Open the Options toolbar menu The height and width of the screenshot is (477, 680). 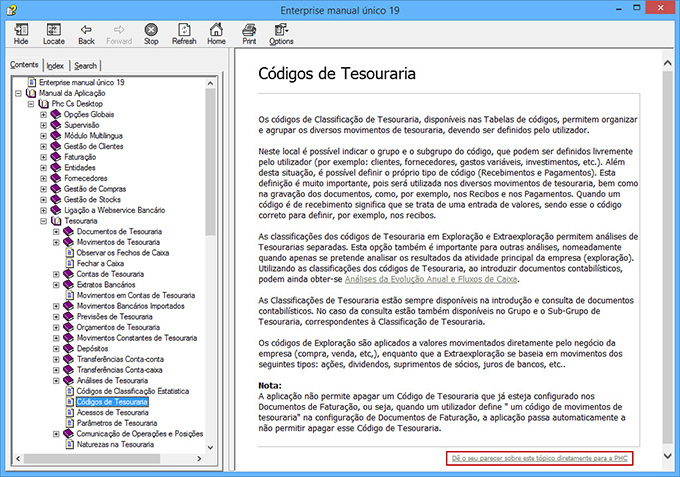click(281, 34)
